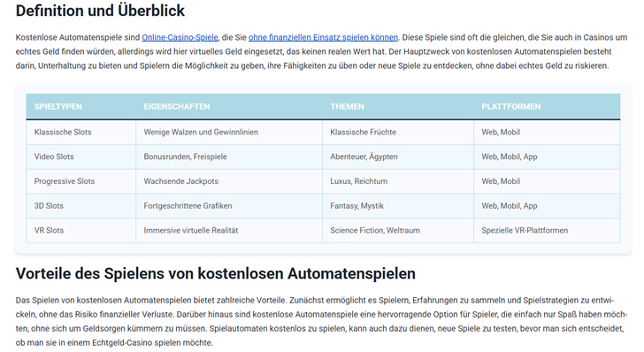The width and height of the screenshot is (644, 352).
Task: Click the 'Bonusrunden, Freispiele' cell
Action: (229, 157)
